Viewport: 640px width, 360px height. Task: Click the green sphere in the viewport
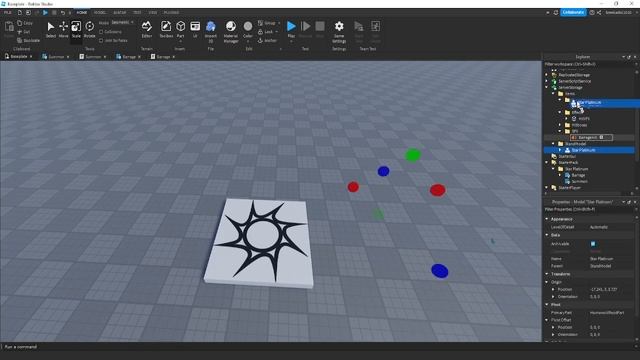coord(413,155)
